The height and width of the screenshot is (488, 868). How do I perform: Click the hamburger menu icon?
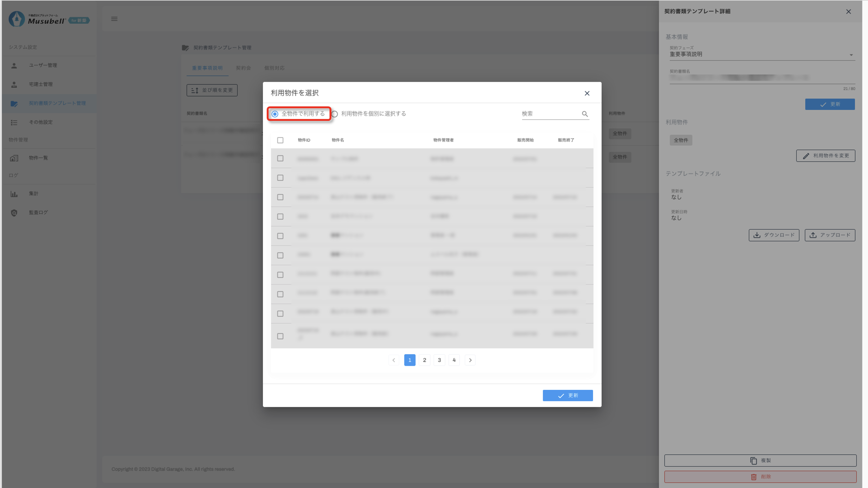pos(114,19)
